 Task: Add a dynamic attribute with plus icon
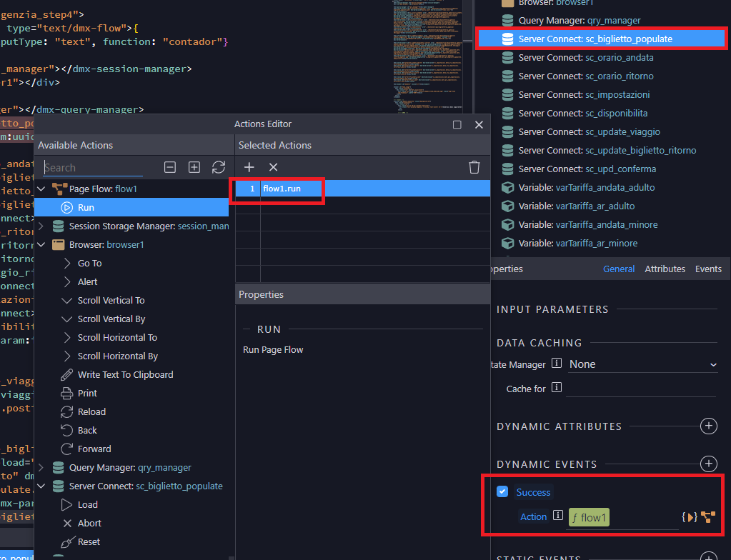tap(709, 426)
